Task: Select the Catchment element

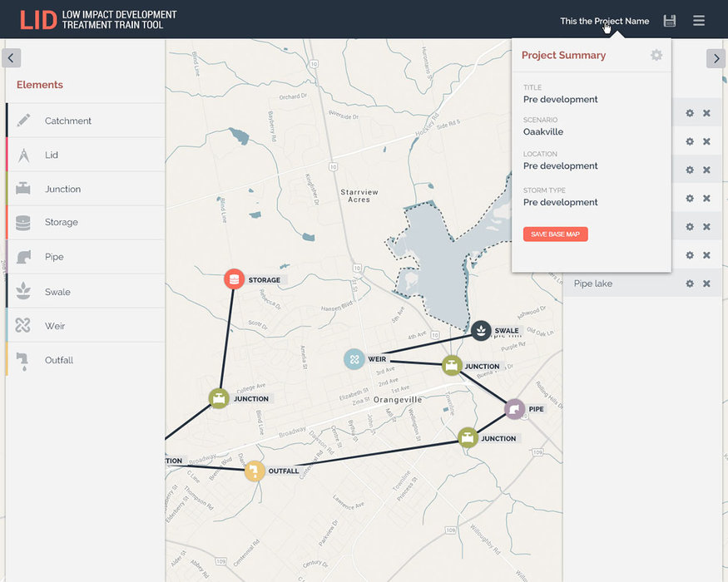Action: (x=68, y=121)
